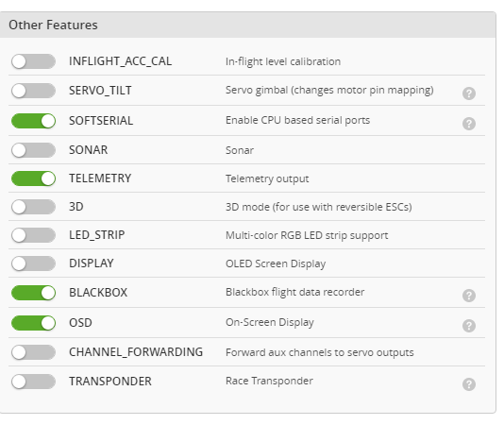This screenshot has width=504, height=425.
Task: Switch on the LED_STRIP toggle
Action: pos(33,235)
